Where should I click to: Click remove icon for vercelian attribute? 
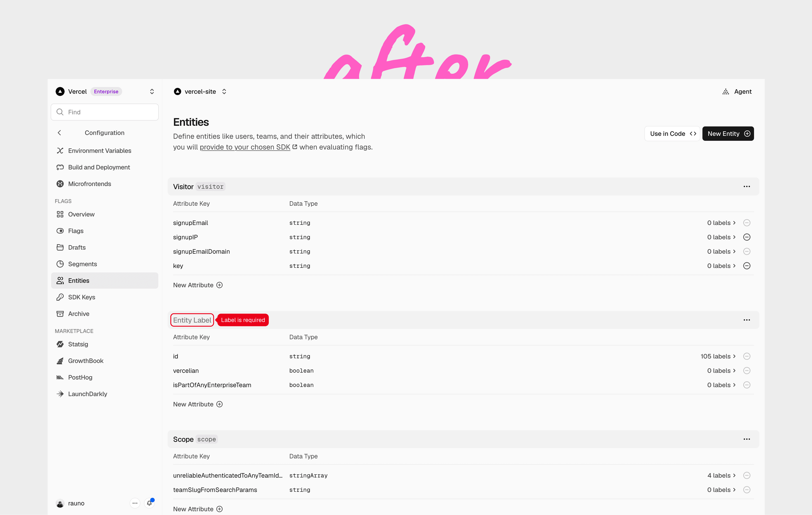click(747, 371)
